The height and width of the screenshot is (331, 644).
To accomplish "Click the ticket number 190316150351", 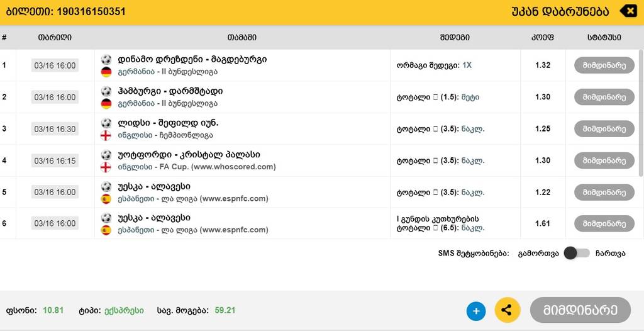I will coord(91,11).
